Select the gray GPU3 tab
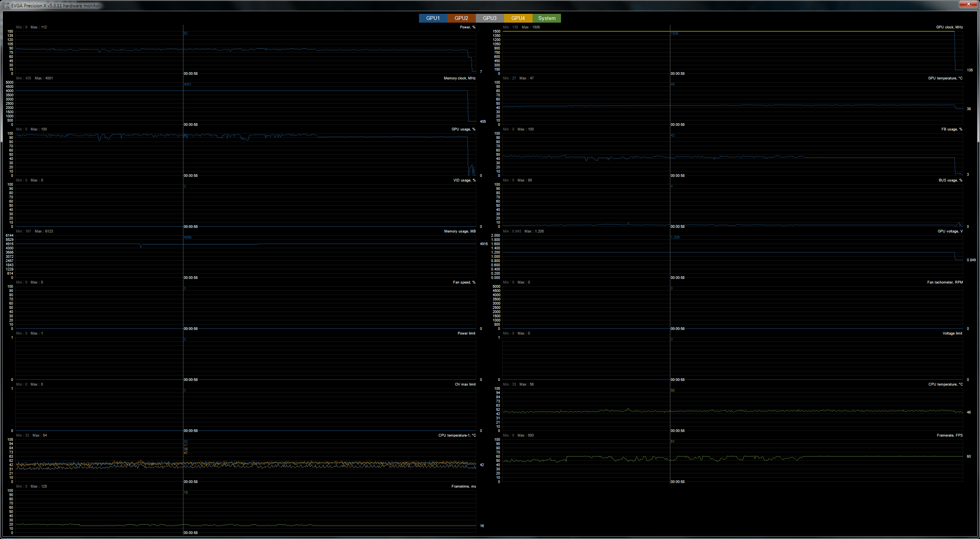 [490, 18]
